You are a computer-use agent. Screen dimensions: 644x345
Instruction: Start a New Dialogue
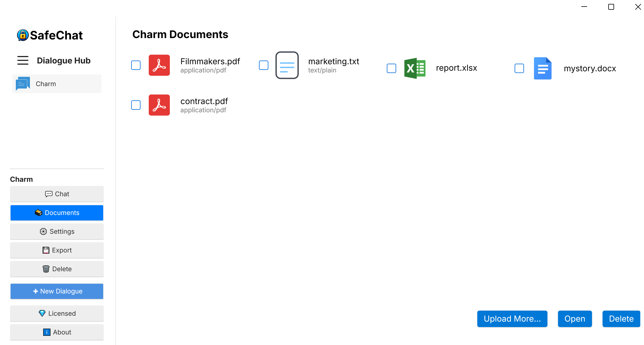click(x=57, y=291)
